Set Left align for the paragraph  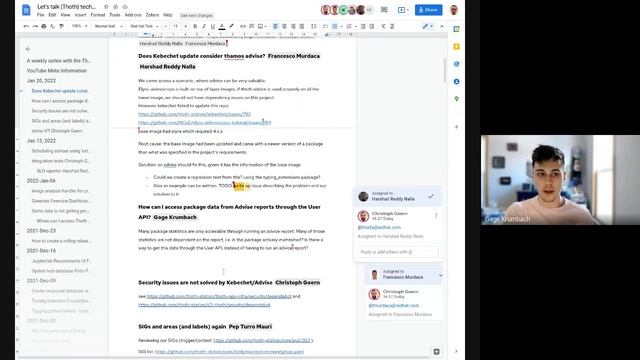point(276,26)
